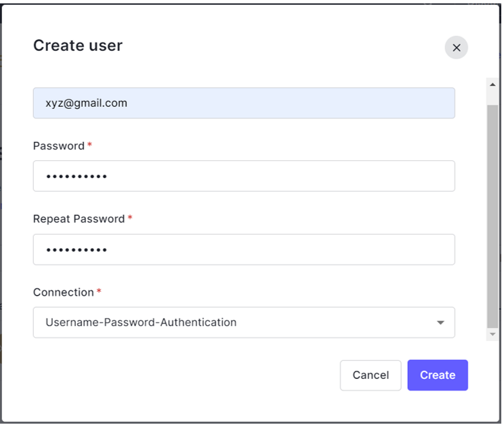Click the red asterisk beside Password
This screenshot has width=504, height=425.
tap(90, 146)
